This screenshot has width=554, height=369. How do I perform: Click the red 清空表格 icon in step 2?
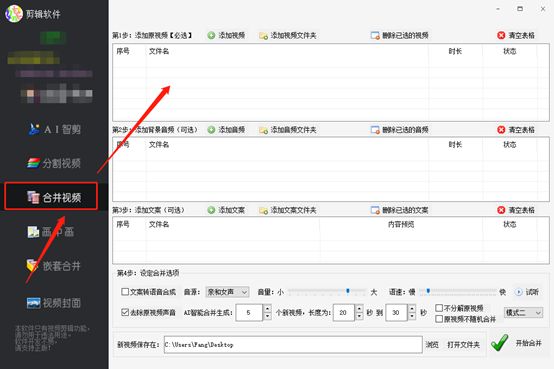point(501,130)
